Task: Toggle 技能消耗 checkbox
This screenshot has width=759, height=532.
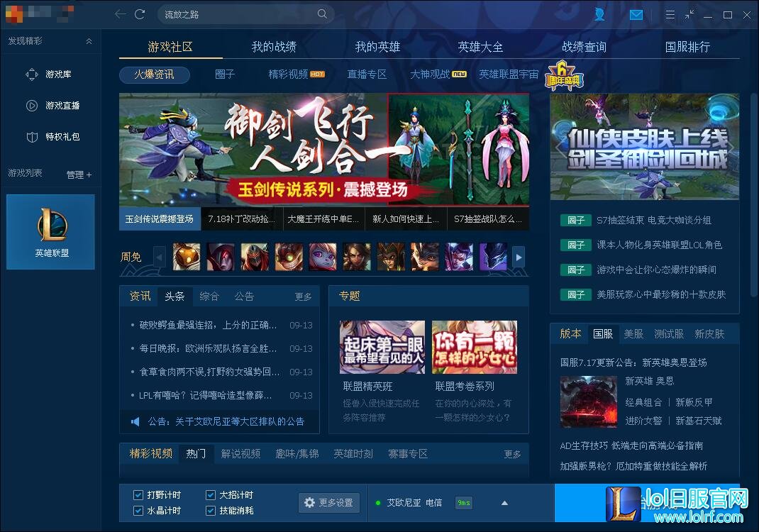Action: tap(211, 510)
